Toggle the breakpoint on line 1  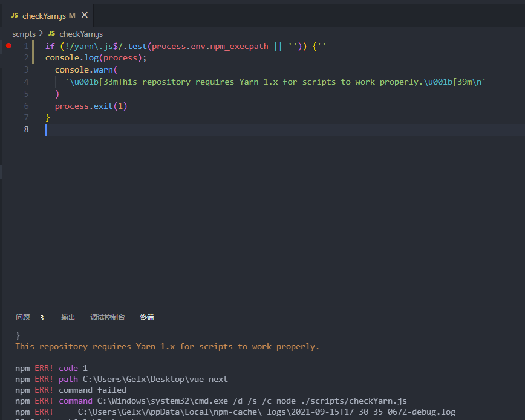click(8, 46)
